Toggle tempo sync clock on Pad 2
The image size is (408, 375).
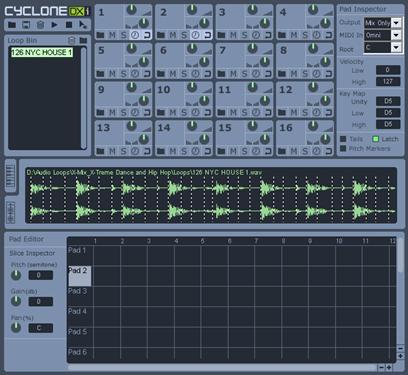click(x=196, y=35)
